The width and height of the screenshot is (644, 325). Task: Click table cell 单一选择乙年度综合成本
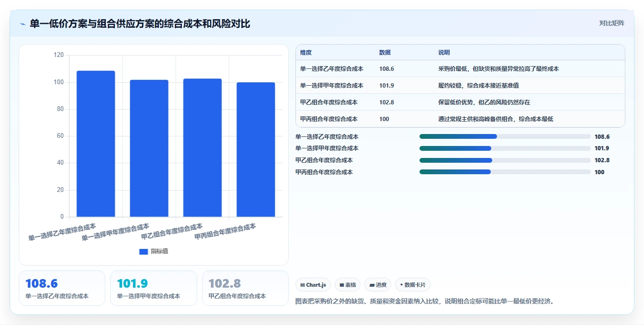332,69
